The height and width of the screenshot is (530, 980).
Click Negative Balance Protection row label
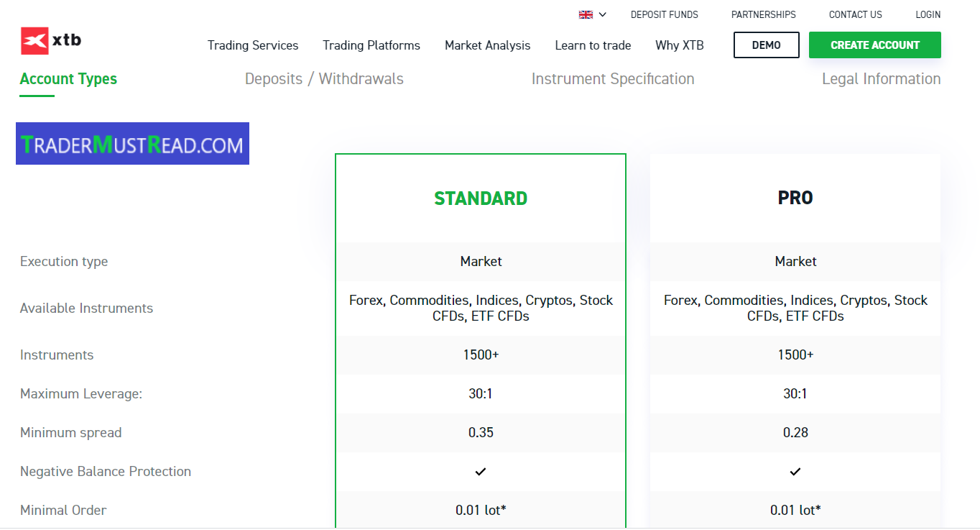pos(106,472)
